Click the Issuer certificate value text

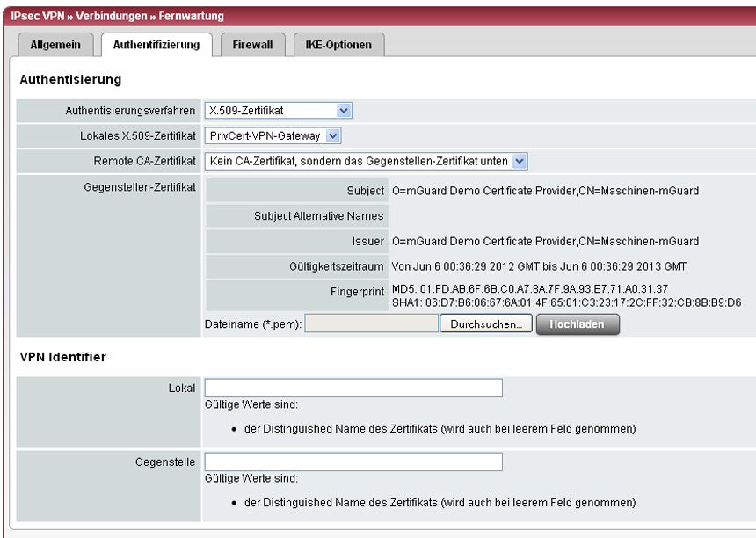(x=545, y=242)
